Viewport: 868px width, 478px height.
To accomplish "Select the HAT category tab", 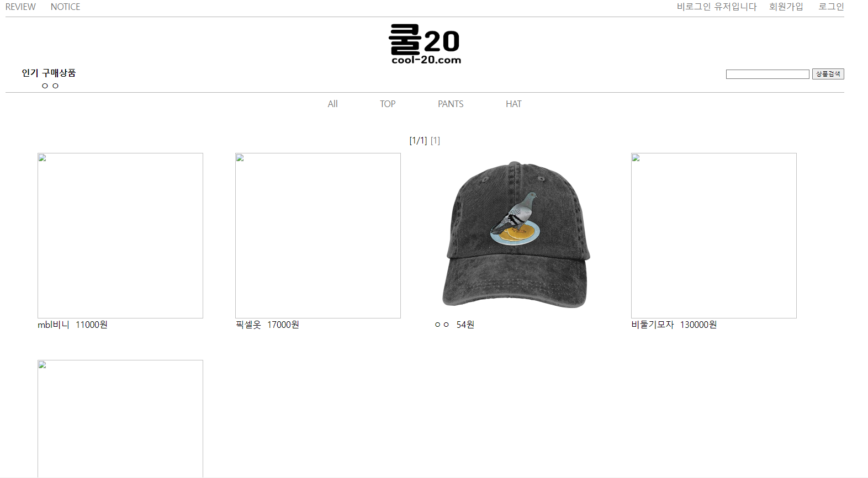I will click(x=514, y=104).
